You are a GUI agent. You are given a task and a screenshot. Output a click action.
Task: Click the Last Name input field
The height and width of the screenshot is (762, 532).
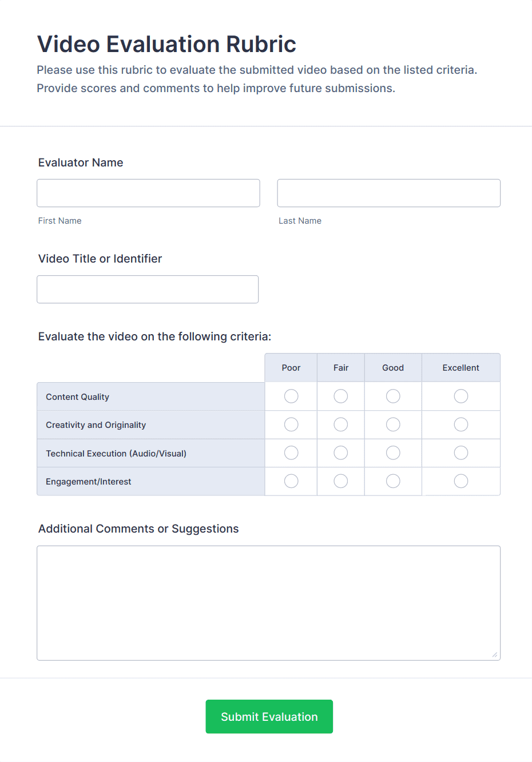tap(388, 193)
